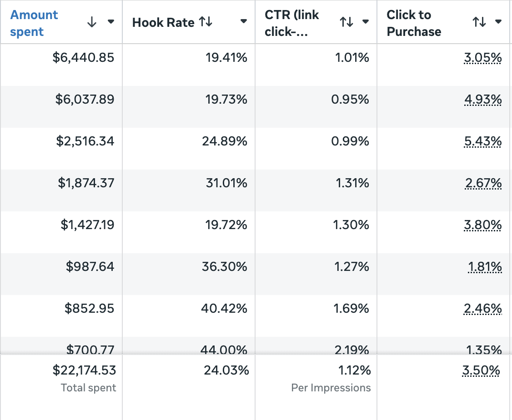This screenshot has height=420, width=512.
Task: Click the $22,174.53 total spent figure
Action: 85,370
